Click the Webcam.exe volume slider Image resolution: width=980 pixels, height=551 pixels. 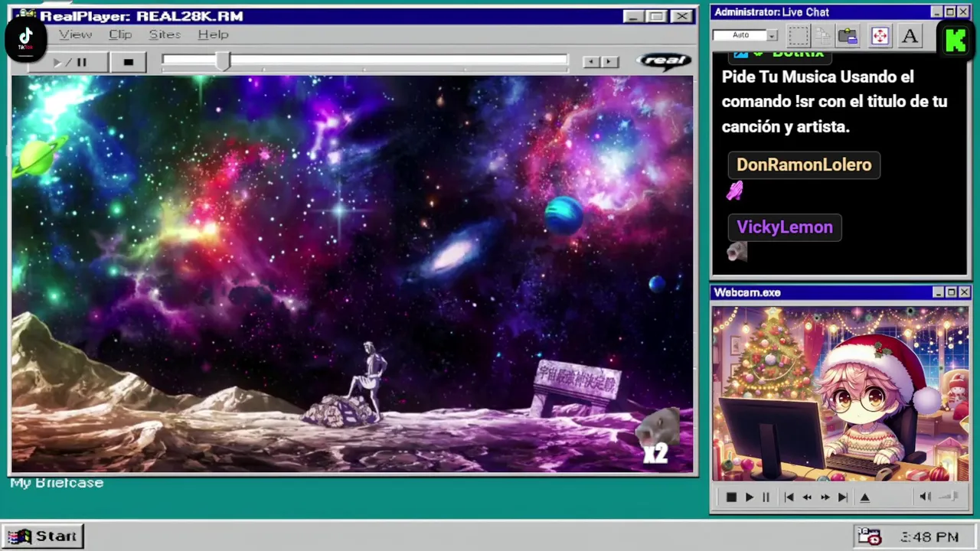949,497
